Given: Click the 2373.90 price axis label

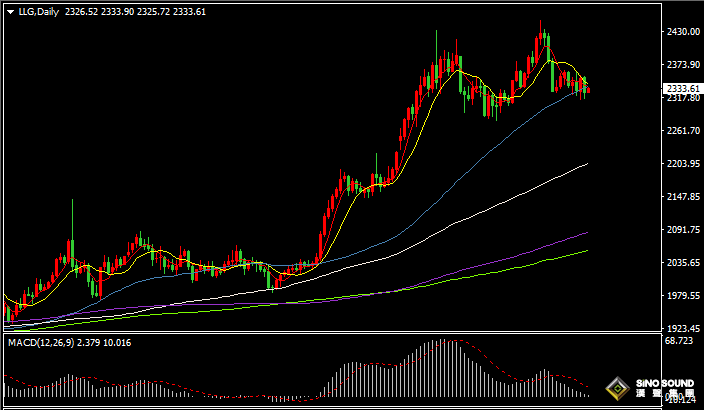Looking at the screenshot, I should (681, 65).
